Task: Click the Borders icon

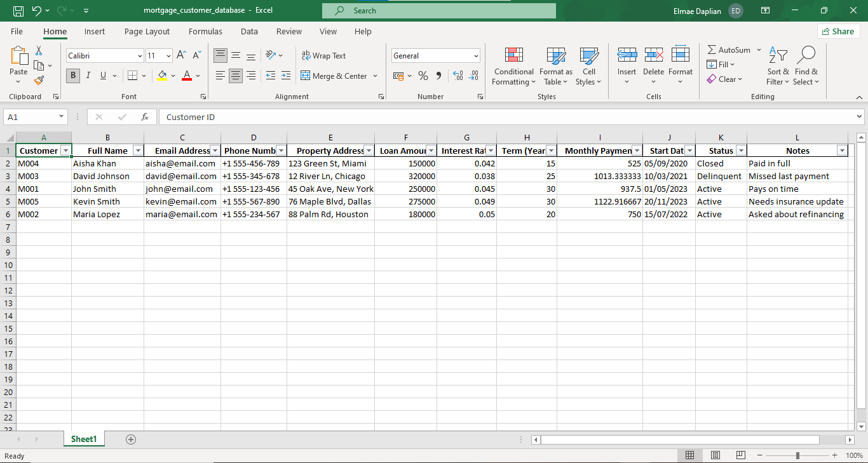Action: coord(132,76)
